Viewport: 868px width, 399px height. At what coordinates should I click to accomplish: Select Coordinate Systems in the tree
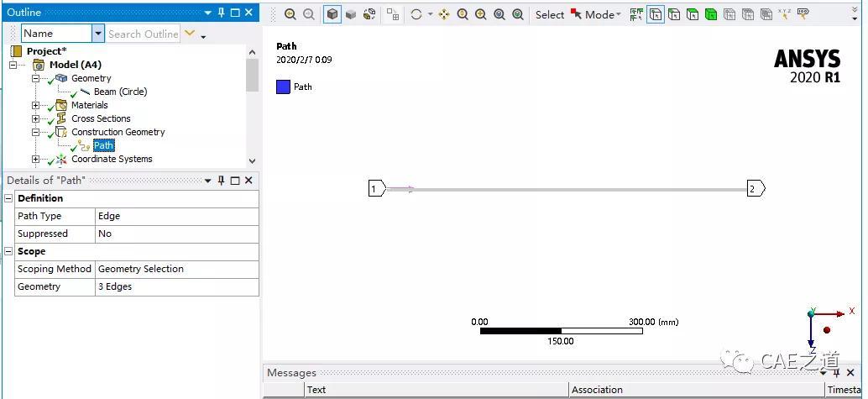(112, 159)
